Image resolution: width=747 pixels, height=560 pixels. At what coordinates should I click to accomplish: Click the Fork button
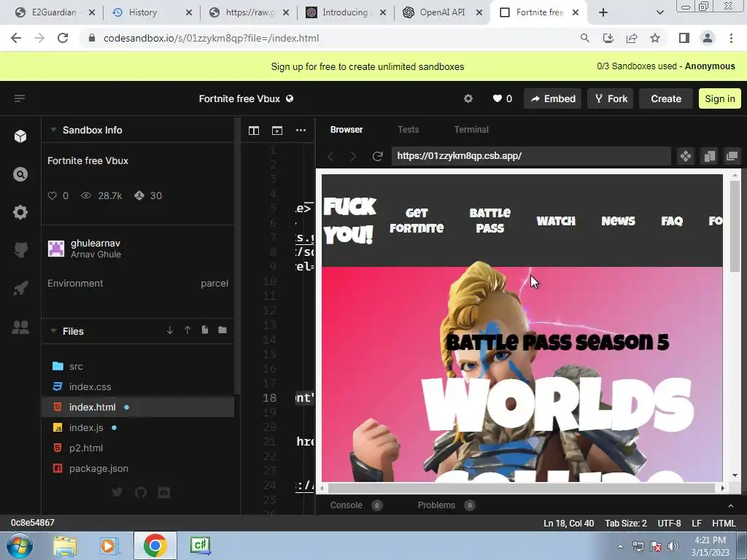[x=611, y=98]
